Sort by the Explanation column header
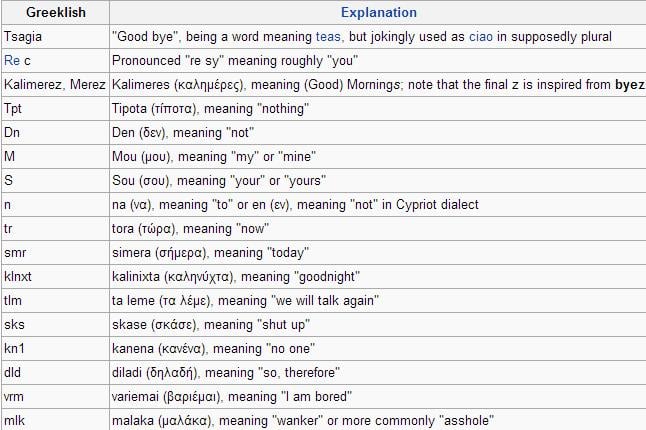 pyautogui.click(x=379, y=12)
